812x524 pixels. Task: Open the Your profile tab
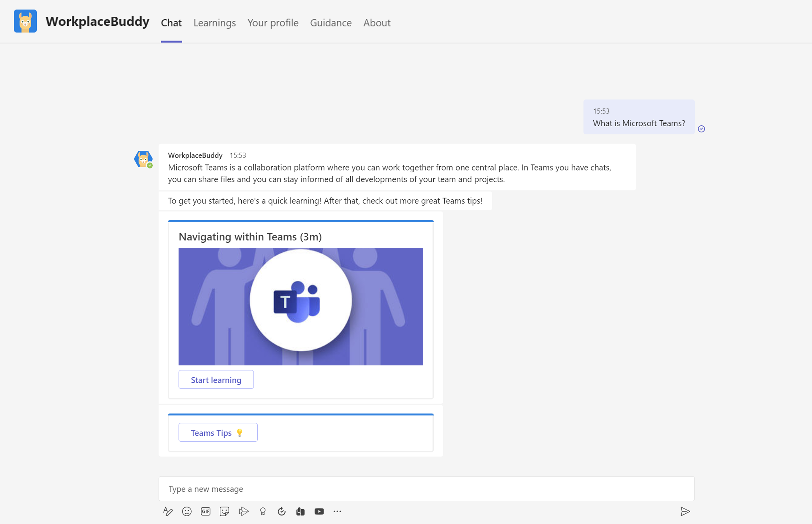[273, 23]
